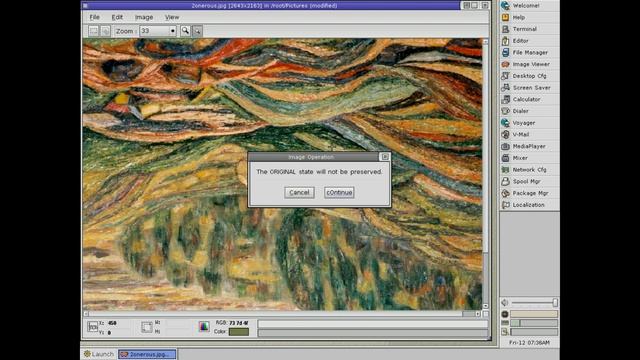Click second toolbar icon left of Zoom
The image size is (640, 360).
(x=105, y=31)
